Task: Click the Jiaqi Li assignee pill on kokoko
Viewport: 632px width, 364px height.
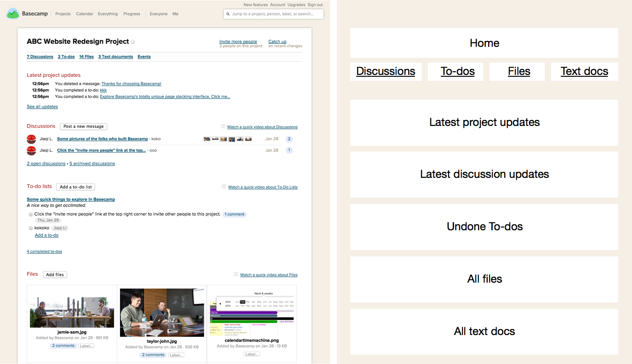Action: [x=60, y=228]
